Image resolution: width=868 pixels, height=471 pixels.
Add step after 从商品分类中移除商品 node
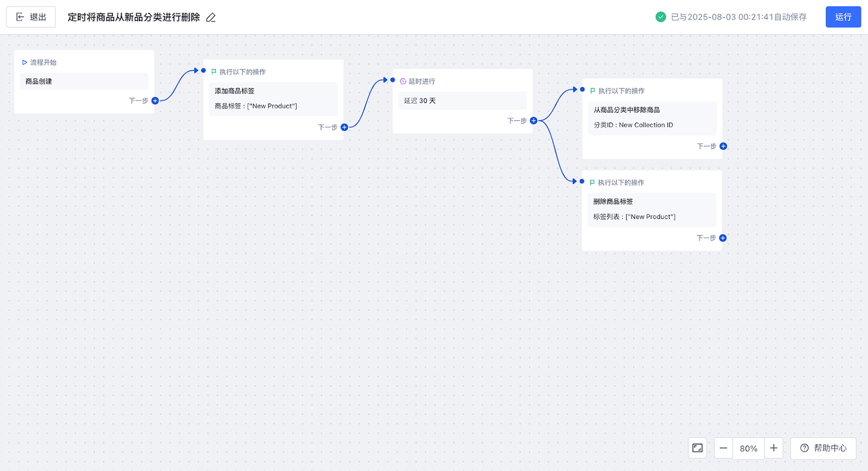pos(723,146)
